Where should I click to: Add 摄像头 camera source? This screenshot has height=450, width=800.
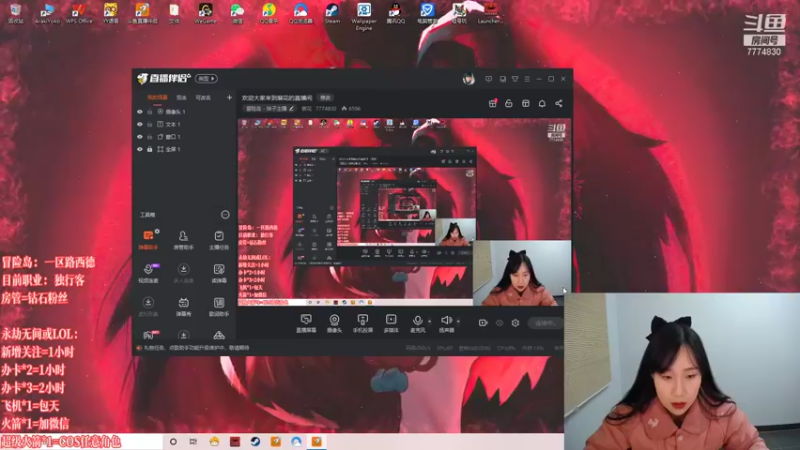[x=334, y=323]
